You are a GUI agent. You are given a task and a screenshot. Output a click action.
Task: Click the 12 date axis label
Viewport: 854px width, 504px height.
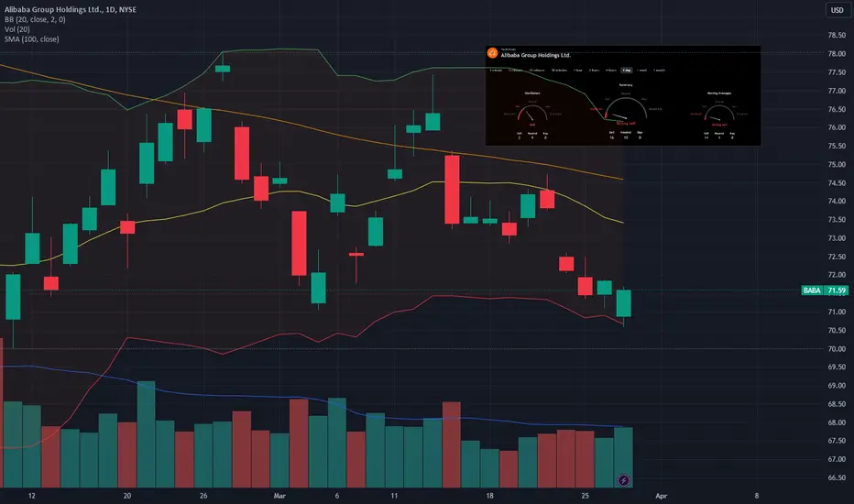click(31, 496)
